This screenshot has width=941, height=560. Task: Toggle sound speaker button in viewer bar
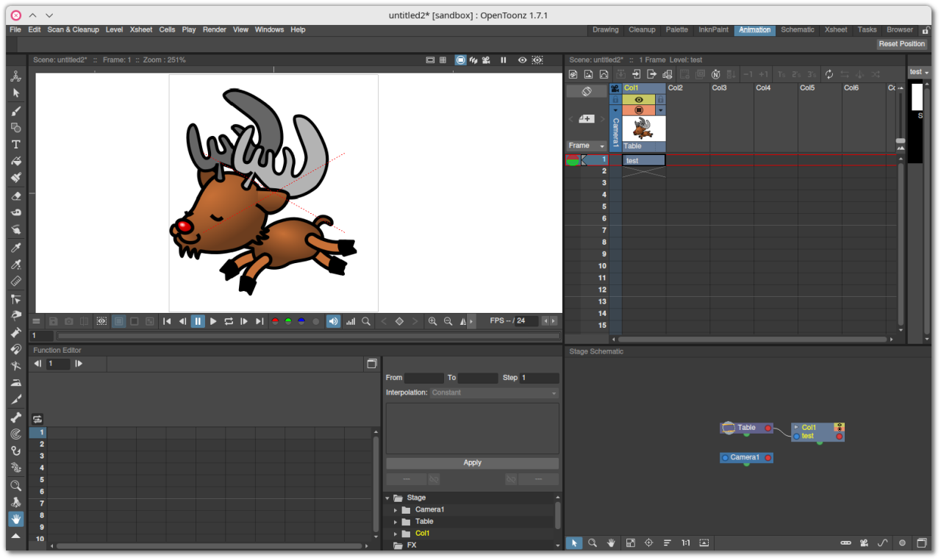pyautogui.click(x=333, y=321)
